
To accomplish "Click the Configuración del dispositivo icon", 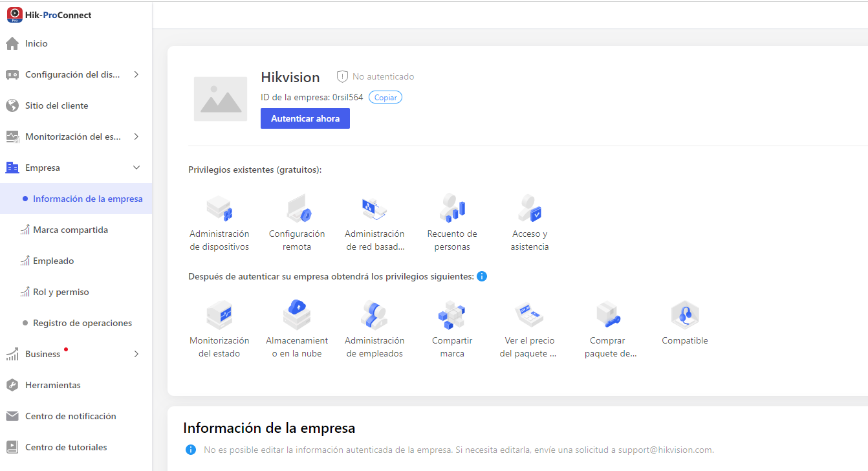I will [12, 74].
